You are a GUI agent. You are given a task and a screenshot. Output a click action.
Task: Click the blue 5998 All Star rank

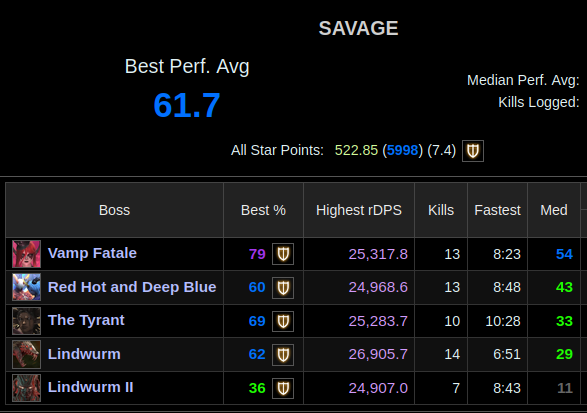(402, 150)
